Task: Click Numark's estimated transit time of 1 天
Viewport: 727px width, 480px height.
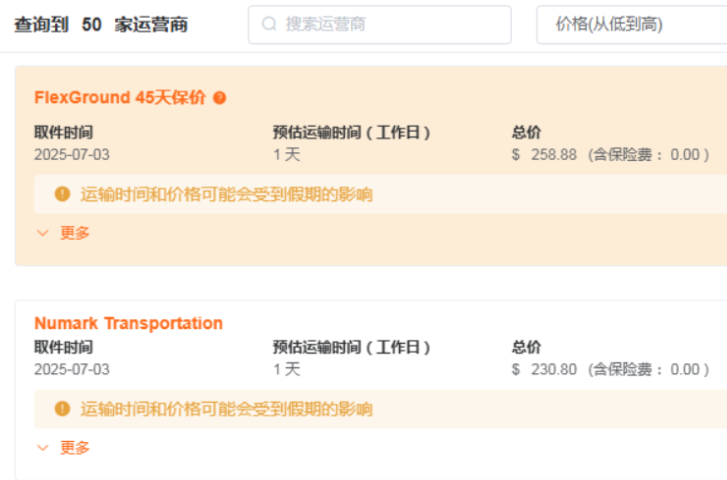Action: click(x=286, y=370)
